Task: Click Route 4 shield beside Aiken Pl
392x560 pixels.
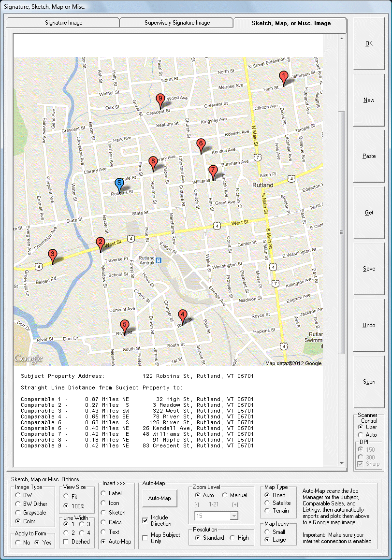Action: click(x=291, y=179)
